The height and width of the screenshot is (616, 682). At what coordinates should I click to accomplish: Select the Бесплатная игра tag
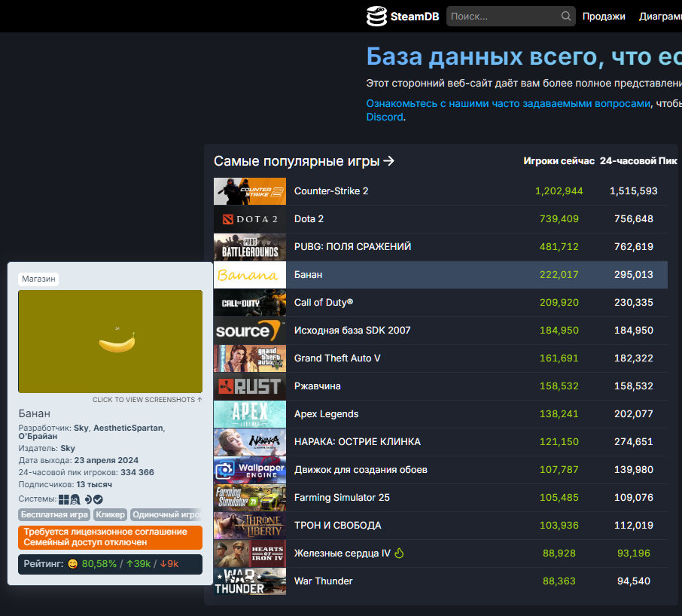pyautogui.click(x=54, y=514)
